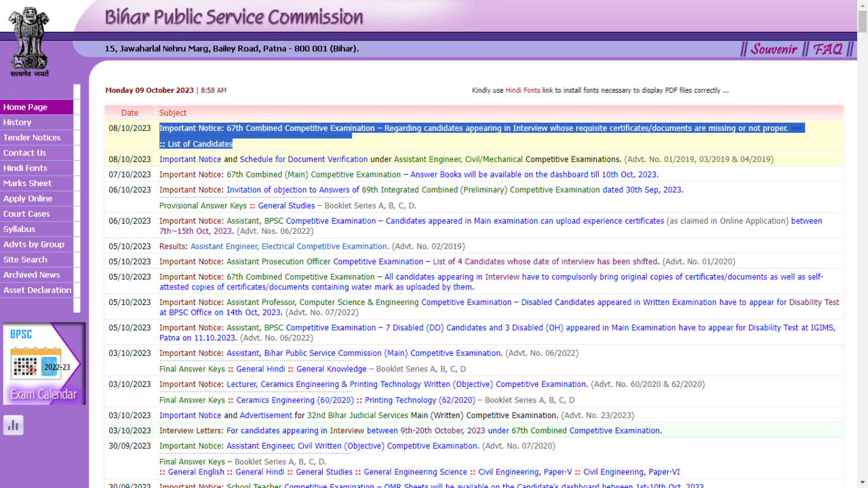
Task: Open General Engineering Science answer key
Action: 415,472
